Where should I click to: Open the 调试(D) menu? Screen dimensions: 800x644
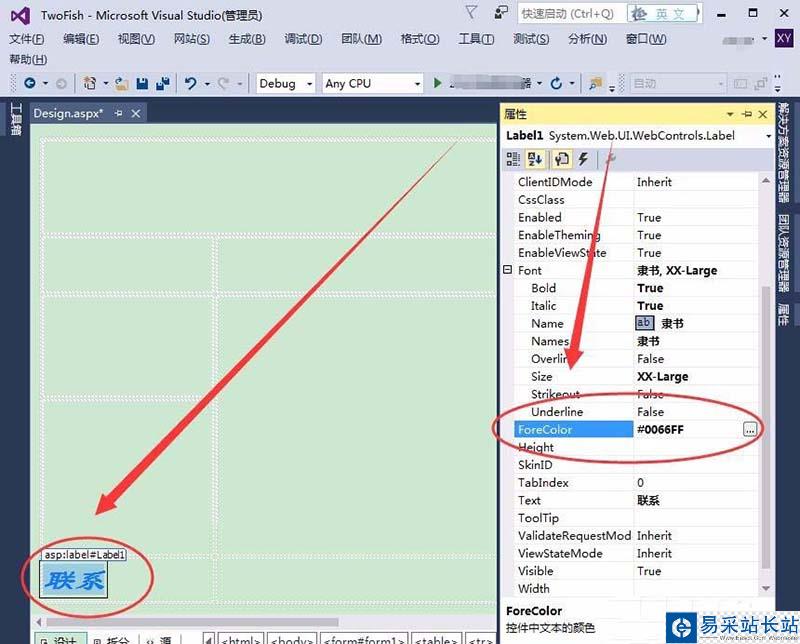point(303,39)
